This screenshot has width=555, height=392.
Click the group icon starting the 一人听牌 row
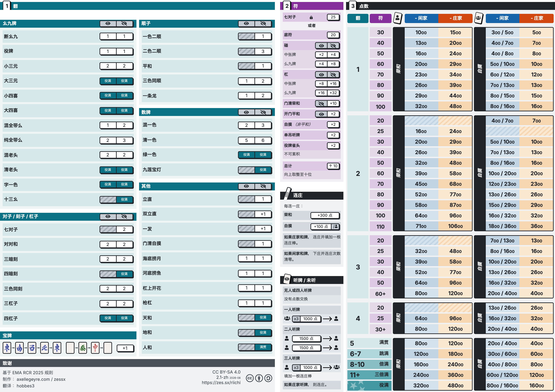287,319
